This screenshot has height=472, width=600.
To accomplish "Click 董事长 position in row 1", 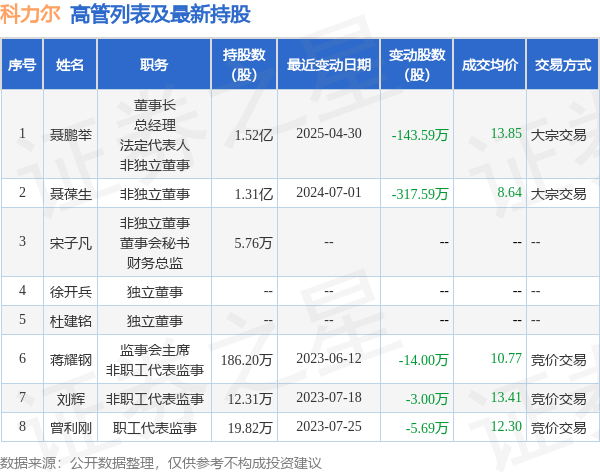I will coord(155,105).
